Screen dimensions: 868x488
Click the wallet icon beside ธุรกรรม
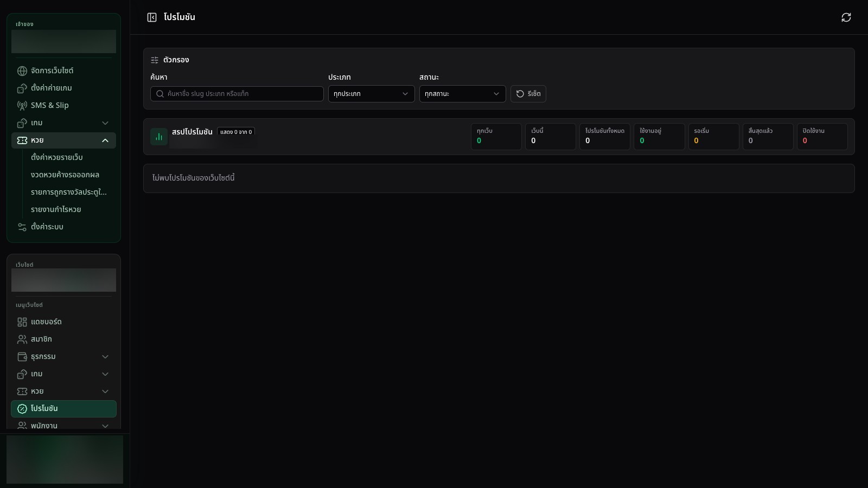pyautogui.click(x=22, y=357)
